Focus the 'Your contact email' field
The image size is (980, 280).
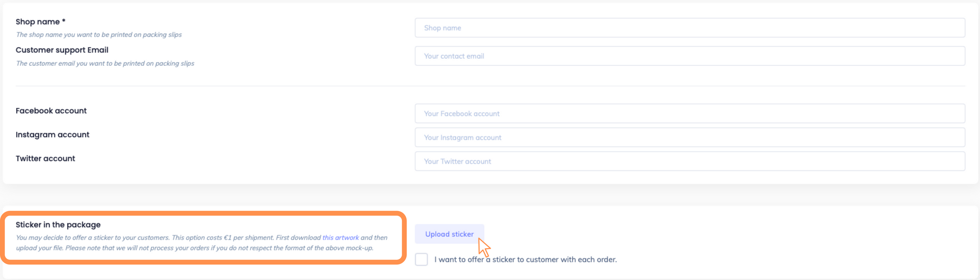coord(689,56)
